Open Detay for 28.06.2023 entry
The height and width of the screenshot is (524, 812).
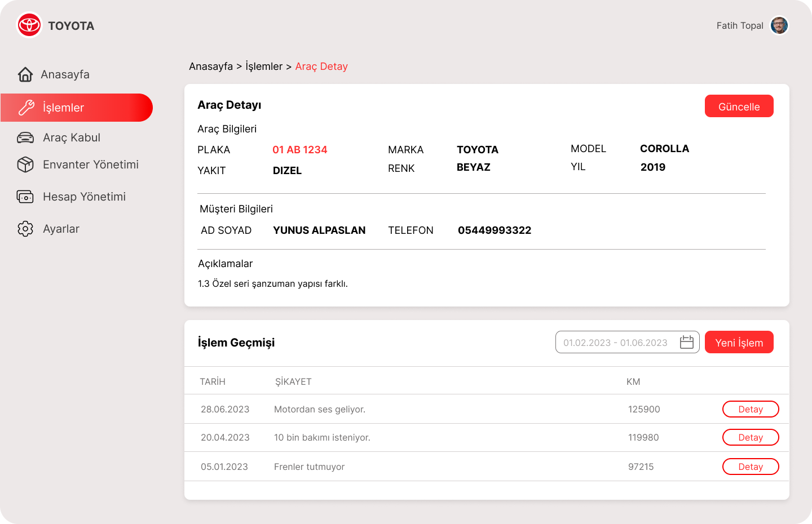(750, 409)
